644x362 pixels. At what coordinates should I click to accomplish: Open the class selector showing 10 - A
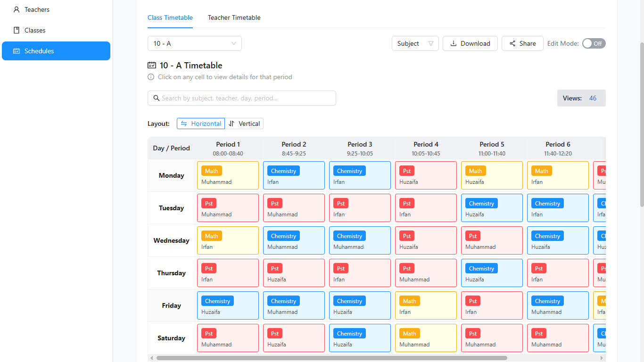194,43
